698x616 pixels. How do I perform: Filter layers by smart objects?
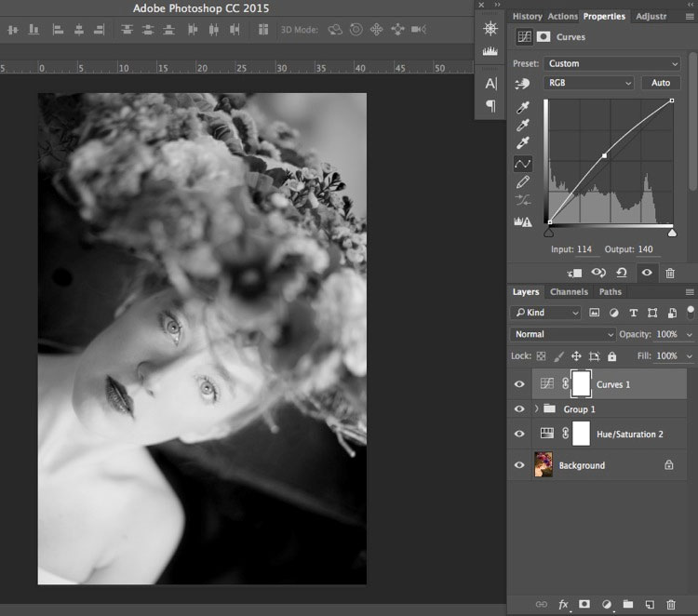pos(672,313)
